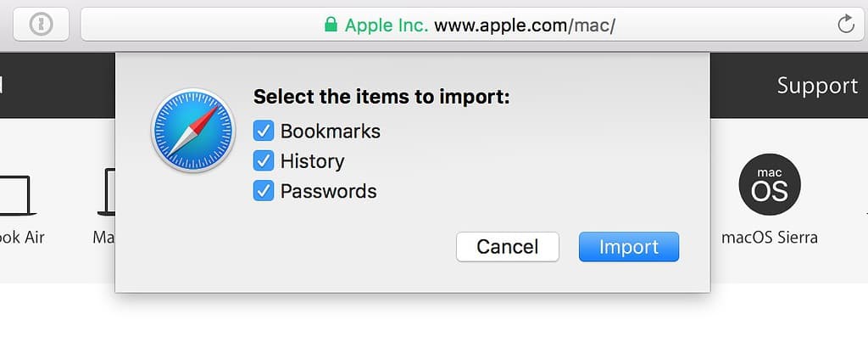Click the partly hidden Mac icon above 'Ma'

pyautogui.click(x=108, y=192)
